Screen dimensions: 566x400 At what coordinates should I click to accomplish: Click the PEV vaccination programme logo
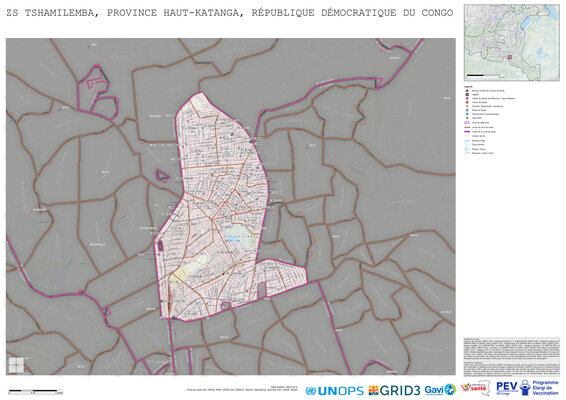pyautogui.click(x=527, y=388)
